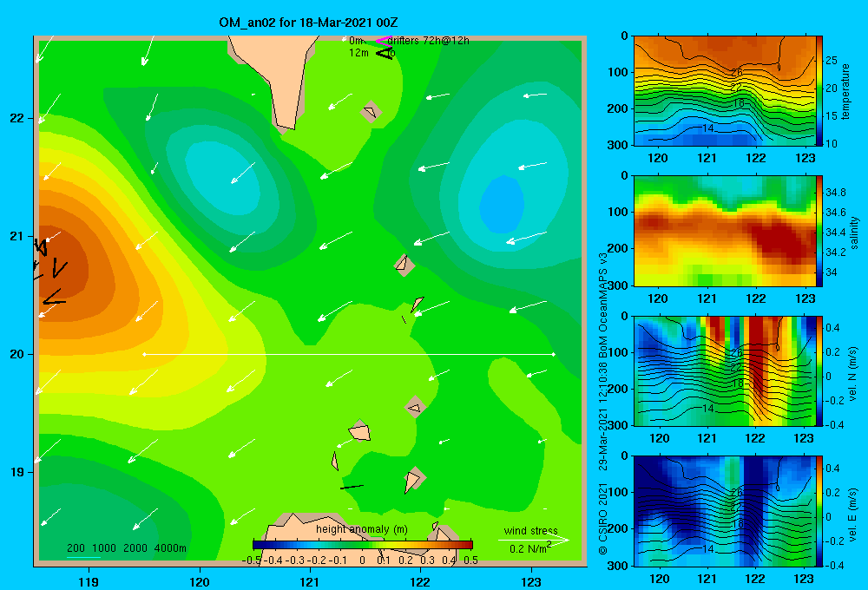Select the 'vel. N (m/s)' label

853,374
